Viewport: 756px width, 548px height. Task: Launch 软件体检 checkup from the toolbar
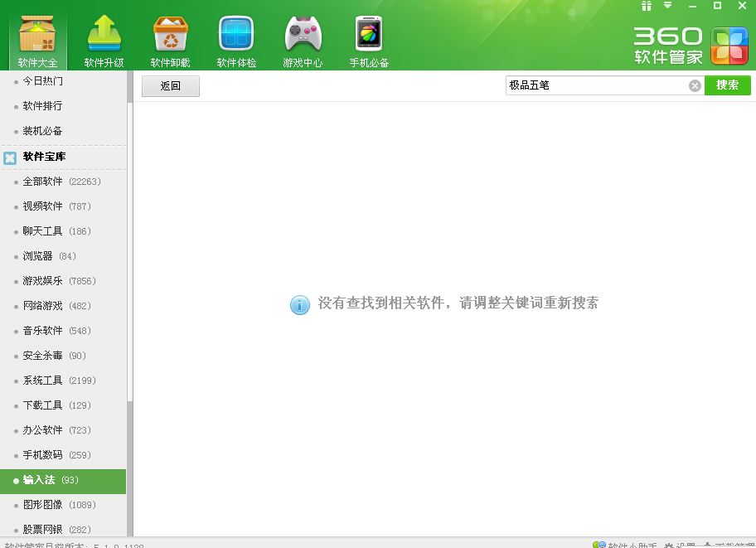pos(235,37)
